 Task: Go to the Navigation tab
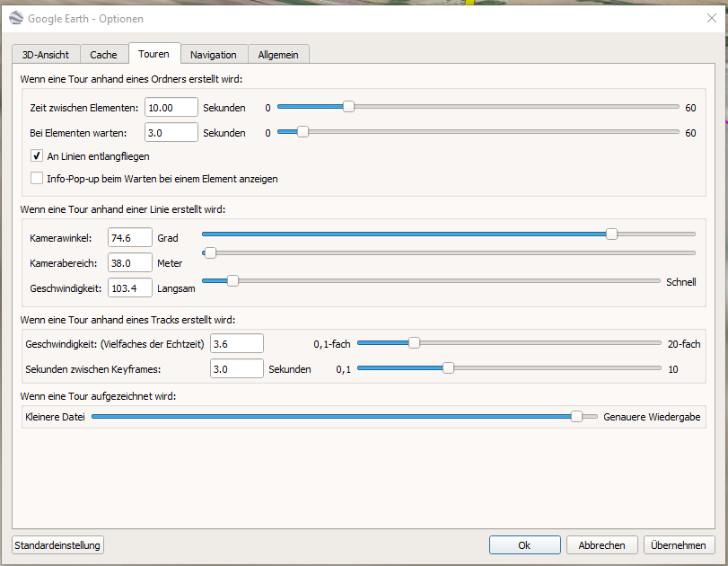[x=214, y=55]
